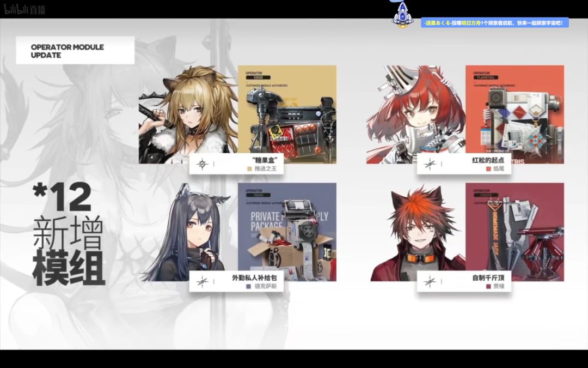
Task: Open the orange Flametail module image
Action: 515,114
